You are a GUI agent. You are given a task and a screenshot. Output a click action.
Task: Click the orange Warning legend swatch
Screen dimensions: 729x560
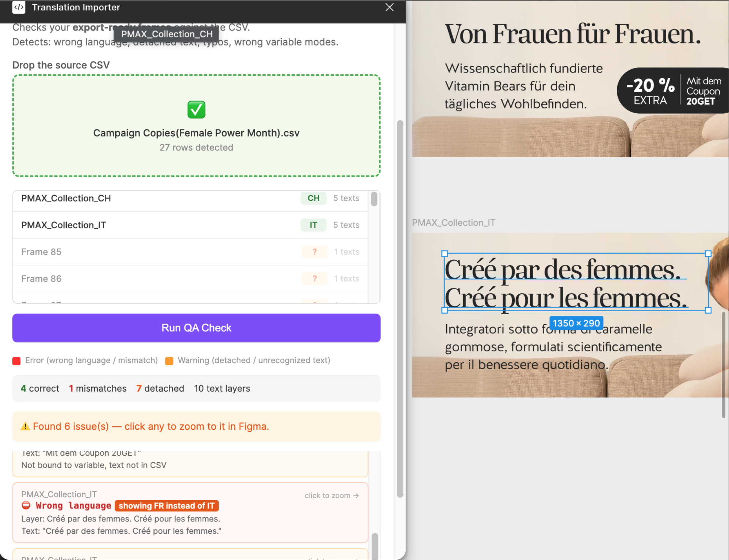pos(169,361)
